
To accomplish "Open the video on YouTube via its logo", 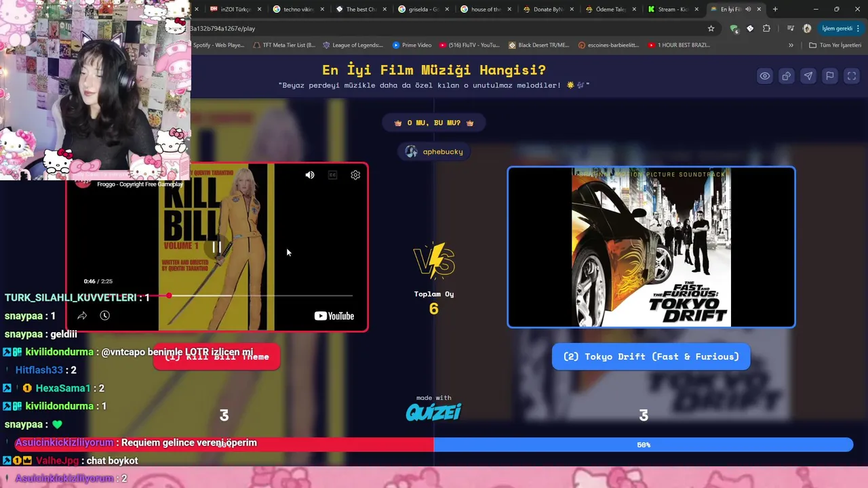I will tap(334, 316).
